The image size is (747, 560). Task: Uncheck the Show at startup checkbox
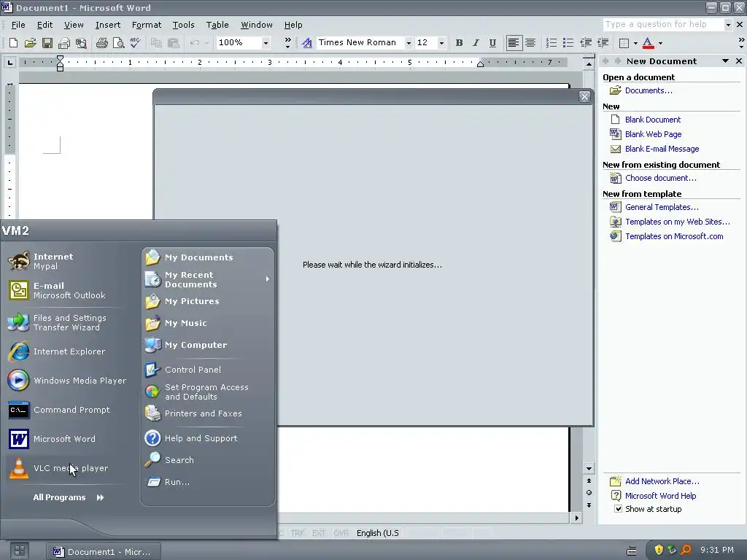point(618,509)
